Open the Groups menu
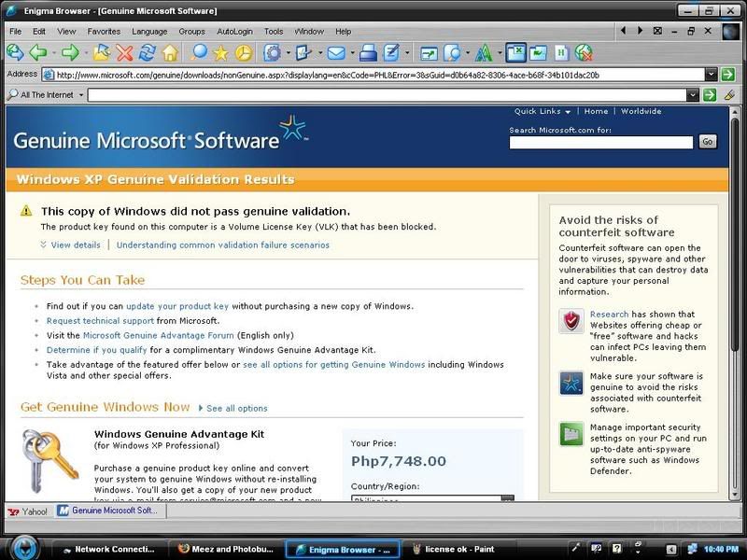The image size is (747, 560). pyautogui.click(x=192, y=32)
